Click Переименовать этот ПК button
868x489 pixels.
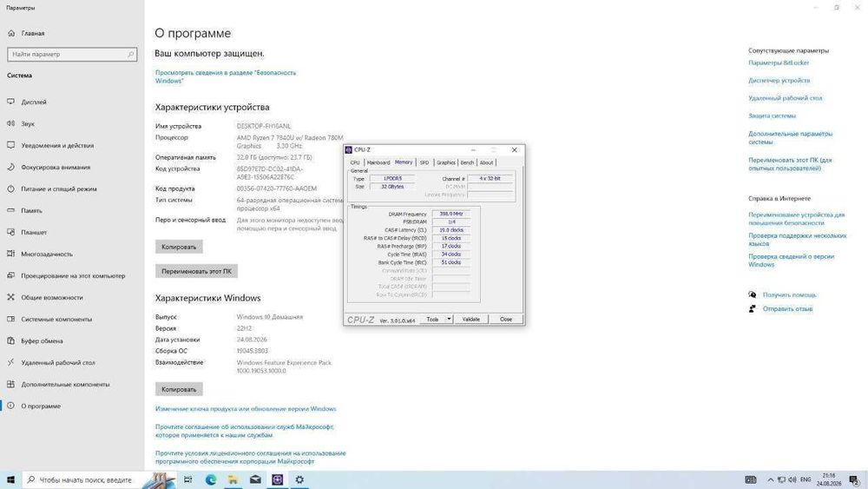click(196, 271)
